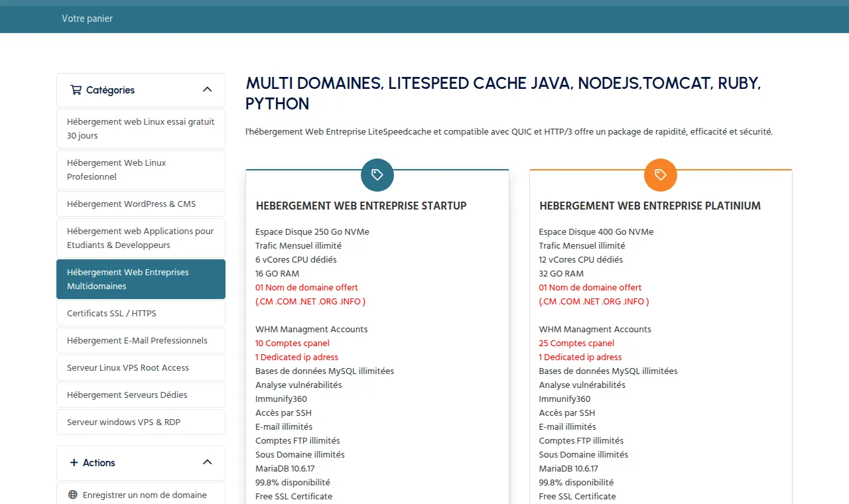This screenshot has height=504, width=849.
Task: Click "16 GO RAM" text
Action: coord(277,273)
